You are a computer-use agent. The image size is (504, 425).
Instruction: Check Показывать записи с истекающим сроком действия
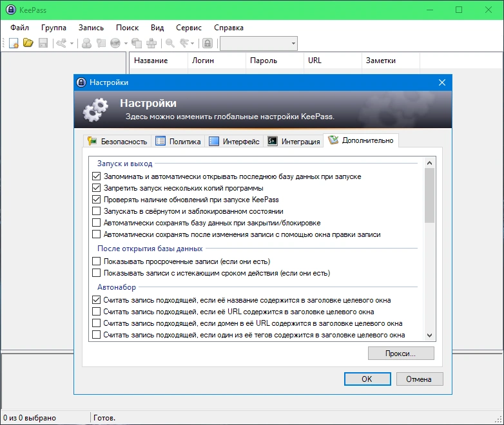[96, 273]
